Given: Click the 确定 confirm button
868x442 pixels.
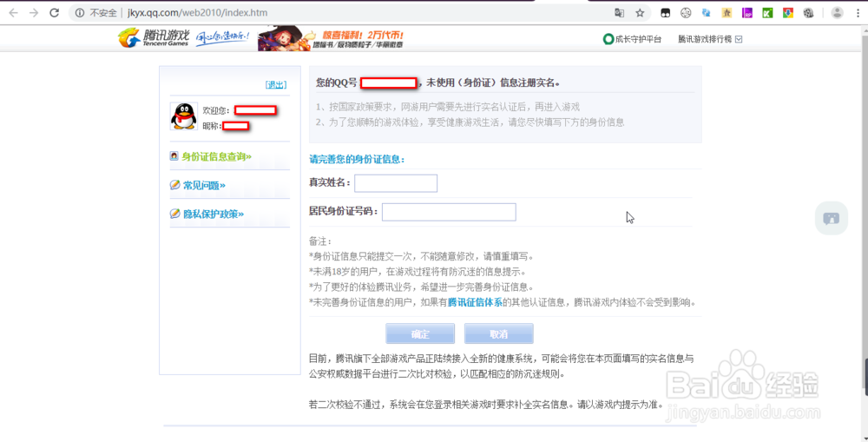Looking at the screenshot, I should tap(420, 334).
